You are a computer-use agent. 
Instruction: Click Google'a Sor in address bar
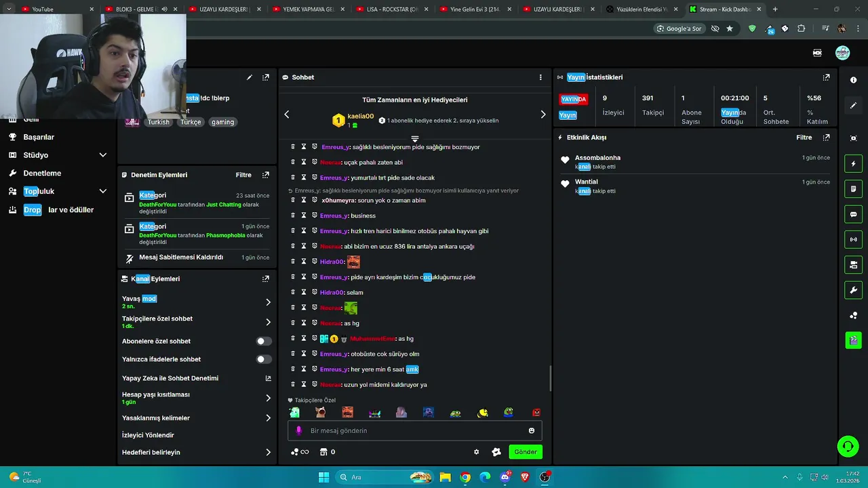pos(679,28)
